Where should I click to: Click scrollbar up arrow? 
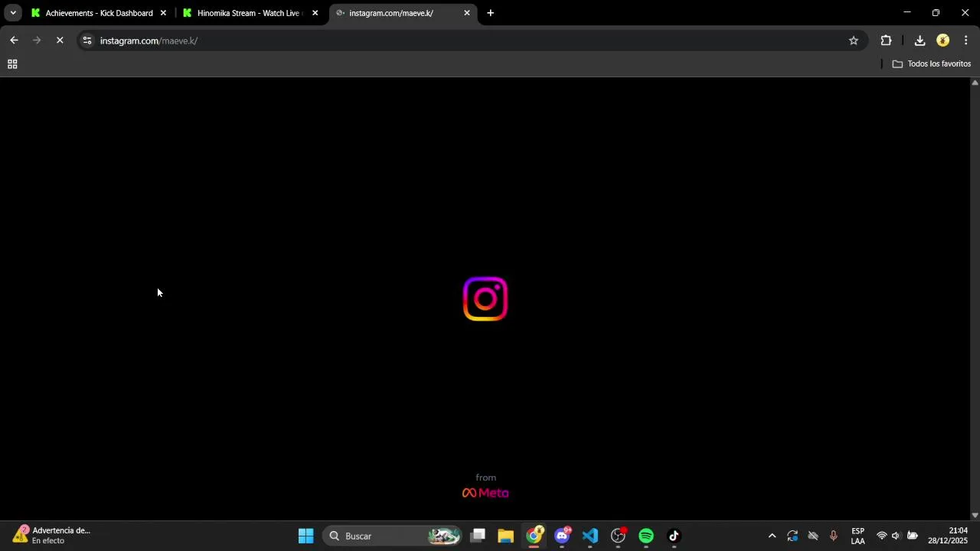tap(975, 82)
